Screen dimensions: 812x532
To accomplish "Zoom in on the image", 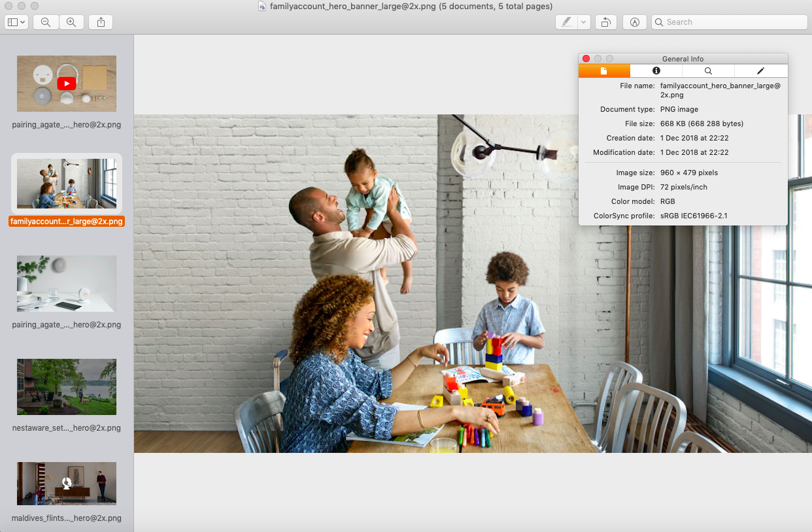I will 71,22.
